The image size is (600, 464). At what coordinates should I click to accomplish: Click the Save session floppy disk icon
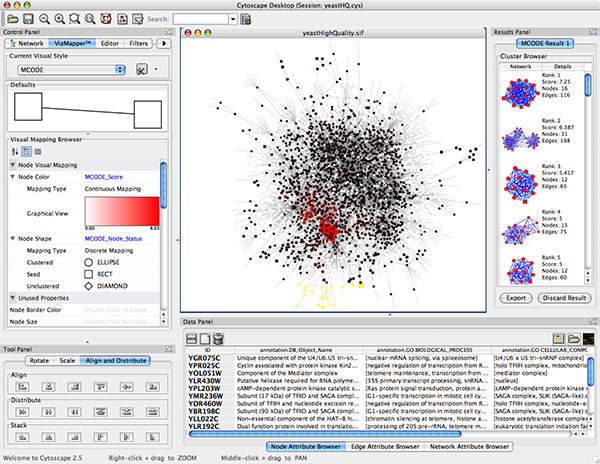tap(27, 18)
